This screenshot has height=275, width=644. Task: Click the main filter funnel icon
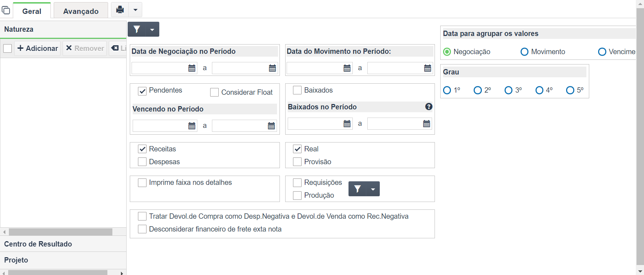click(137, 29)
